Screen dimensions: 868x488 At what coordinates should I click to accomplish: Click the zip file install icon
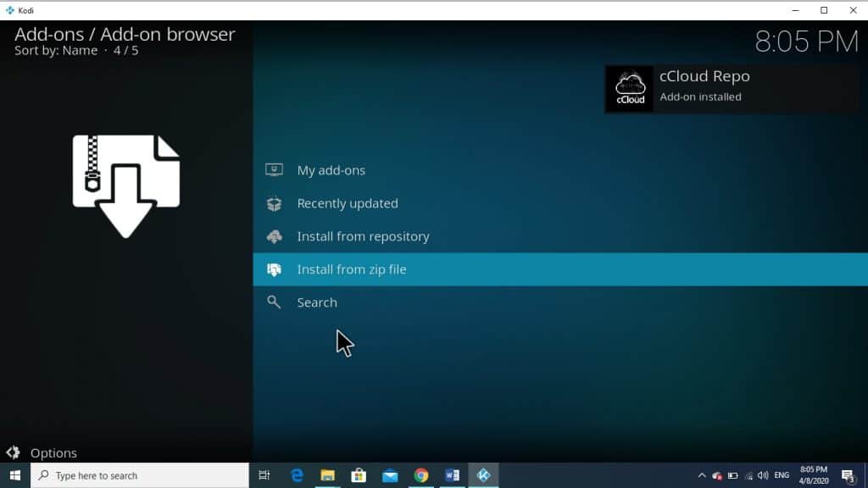pyautogui.click(x=274, y=269)
